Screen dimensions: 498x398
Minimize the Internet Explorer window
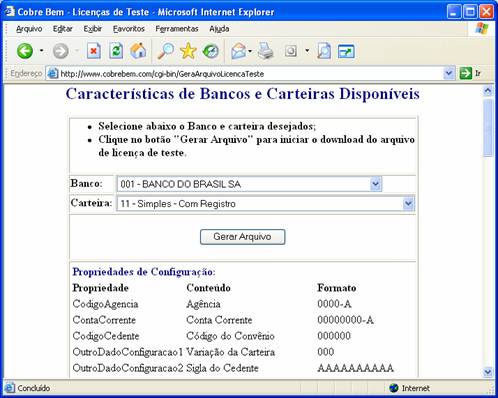point(454,12)
